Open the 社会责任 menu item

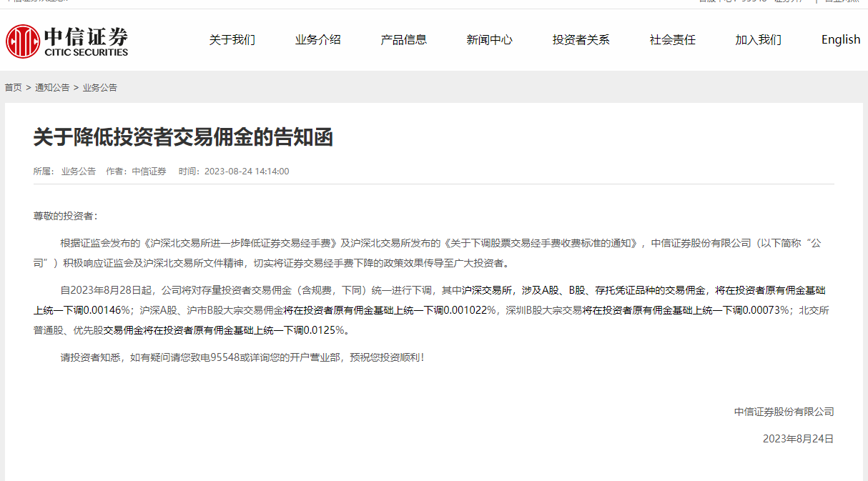click(672, 40)
